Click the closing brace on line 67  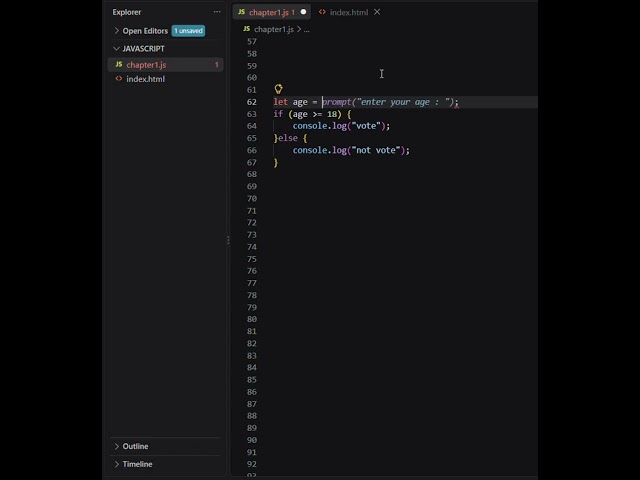(276, 162)
